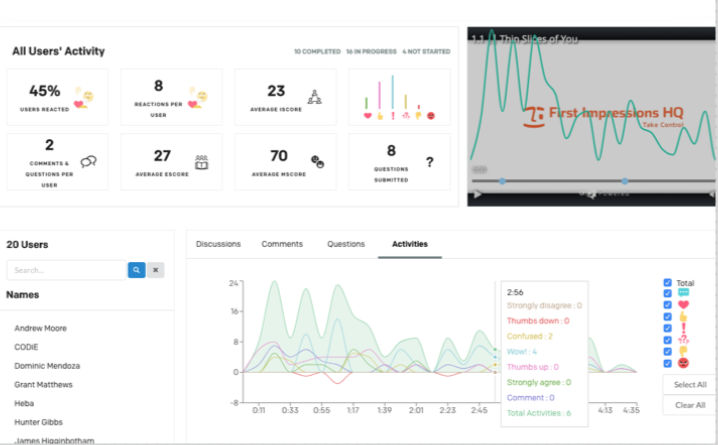Image resolution: width=718 pixels, height=445 pixels.
Task: Toggle the heart reaction checkbox
Action: [668, 303]
